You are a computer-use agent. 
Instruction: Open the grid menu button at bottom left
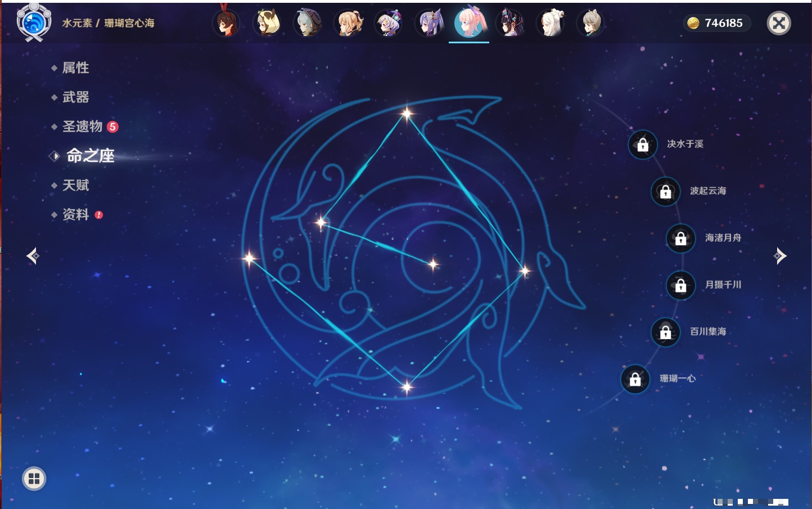coord(34,479)
